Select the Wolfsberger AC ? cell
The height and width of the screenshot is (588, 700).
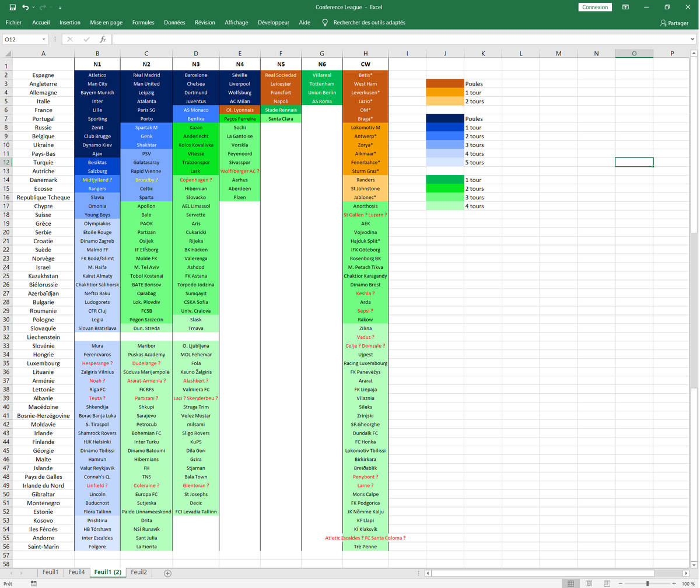pos(240,171)
